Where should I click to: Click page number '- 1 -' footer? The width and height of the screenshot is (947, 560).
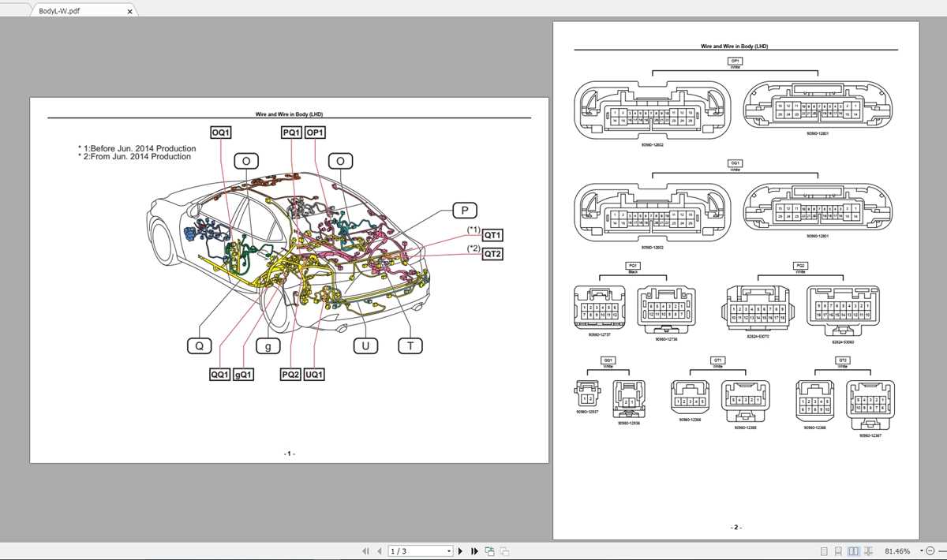click(289, 454)
